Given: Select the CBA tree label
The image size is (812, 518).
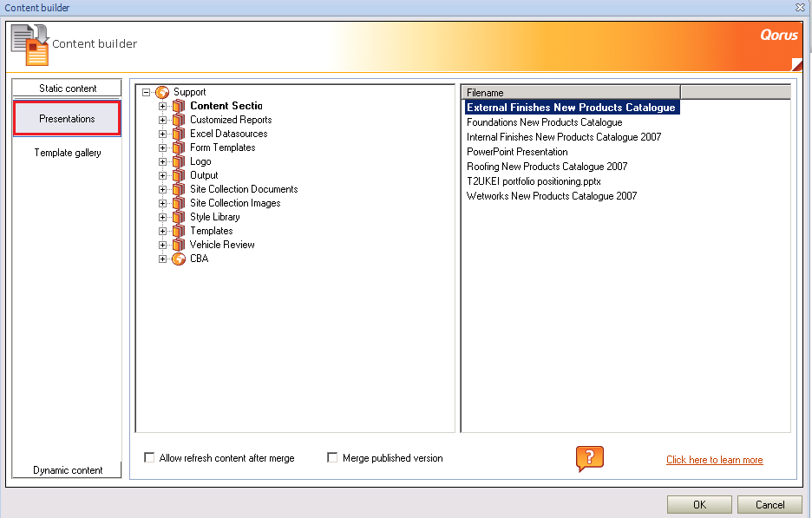Looking at the screenshot, I should pyautogui.click(x=200, y=259).
